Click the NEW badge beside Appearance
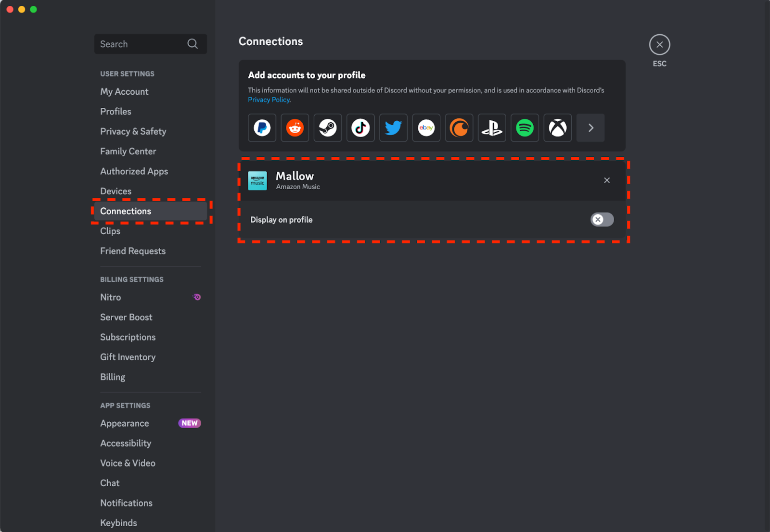Screen dimensions: 770x532 [190, 423]
